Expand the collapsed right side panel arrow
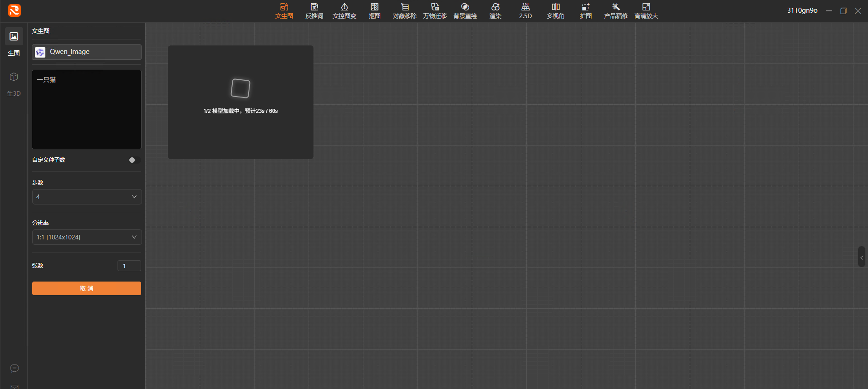Screen dimensions: 868x389 861,257
